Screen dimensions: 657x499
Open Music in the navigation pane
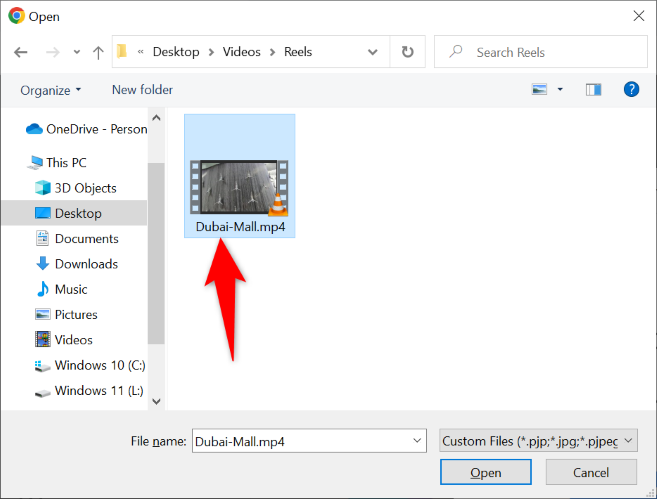point(62,289)
